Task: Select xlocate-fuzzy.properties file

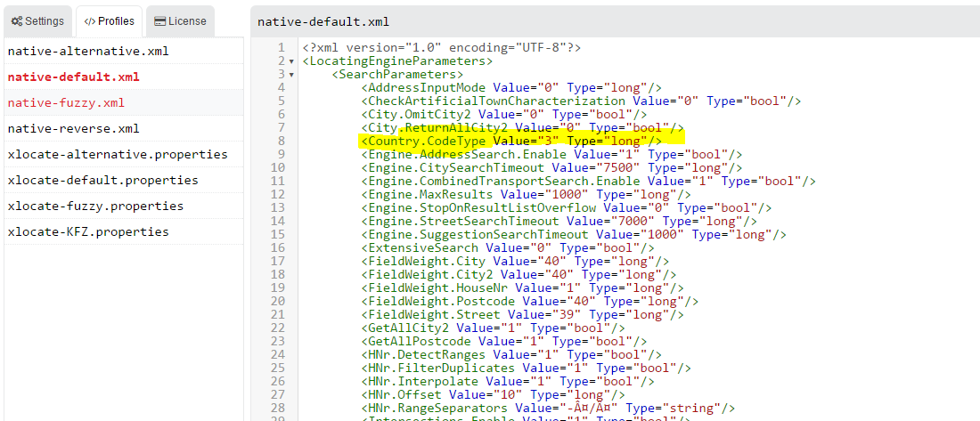Action: tap(95, 206)
